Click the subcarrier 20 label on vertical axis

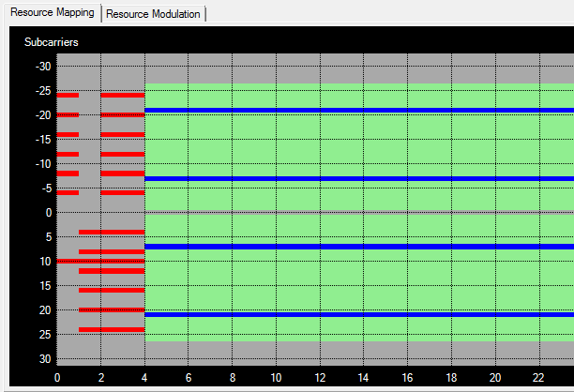[x=45, y=310]
